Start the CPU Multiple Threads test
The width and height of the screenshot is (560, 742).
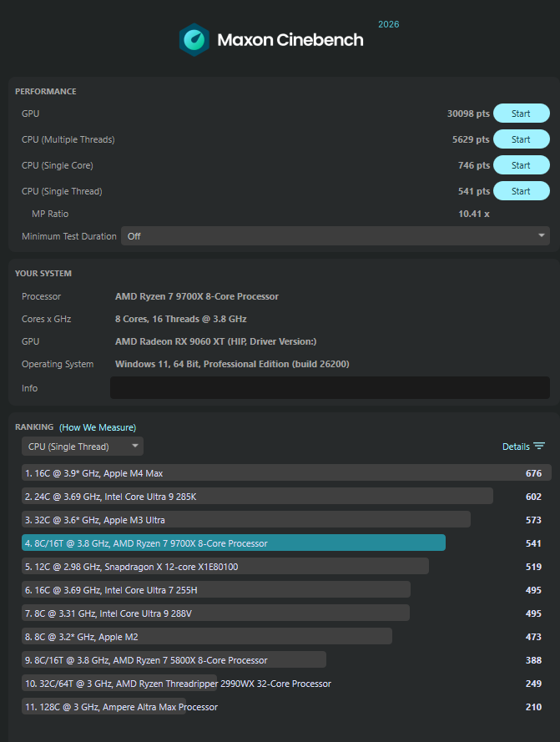click(x=521, y=139)
